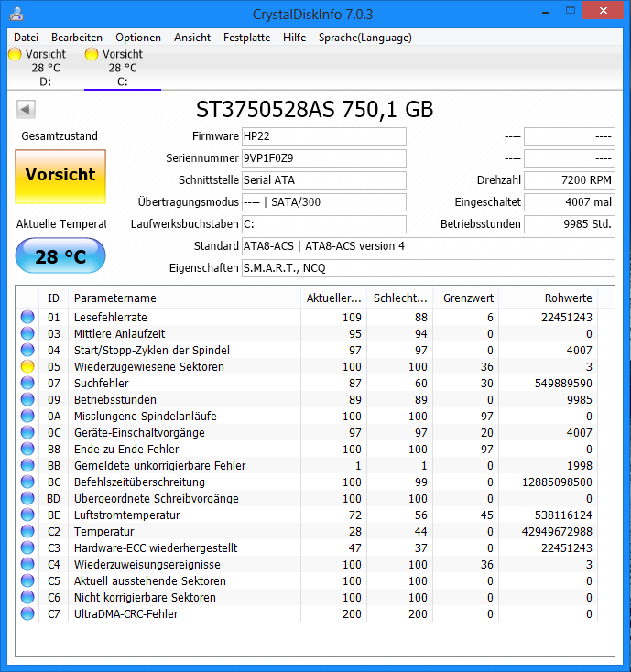The width and height of the screenshot is (631, 672).
Task: Click the Schlecht... column header
Action: tap(399, 298)
